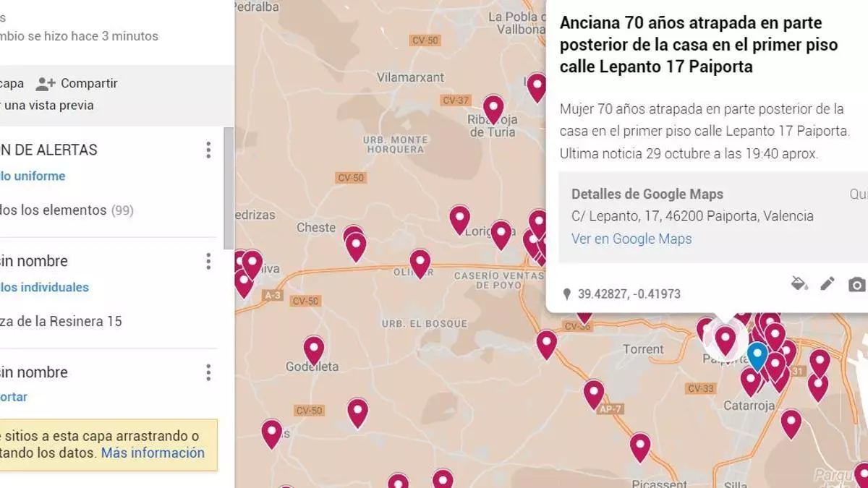Click the pencil edit icon in info card
The image size is (868, 488).
[827, 283]
